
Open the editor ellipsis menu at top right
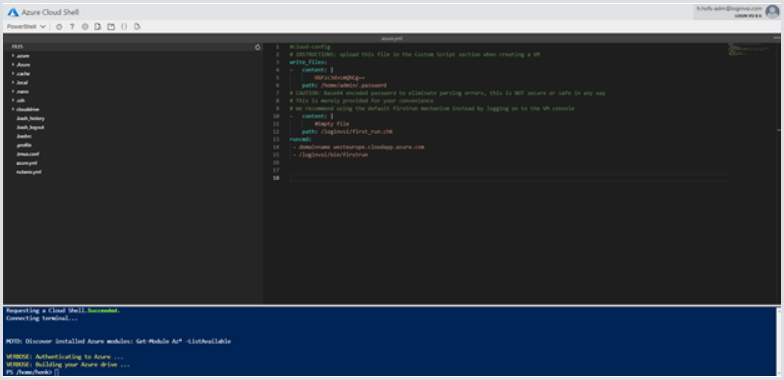pyautogui.click(x=776, y=38)
